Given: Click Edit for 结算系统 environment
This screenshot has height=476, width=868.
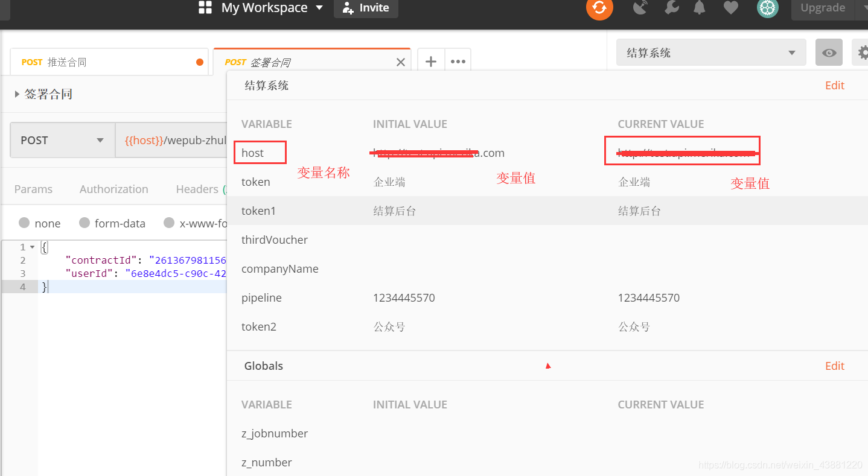Looking at the screenshot, I should [x=835, y=85].
